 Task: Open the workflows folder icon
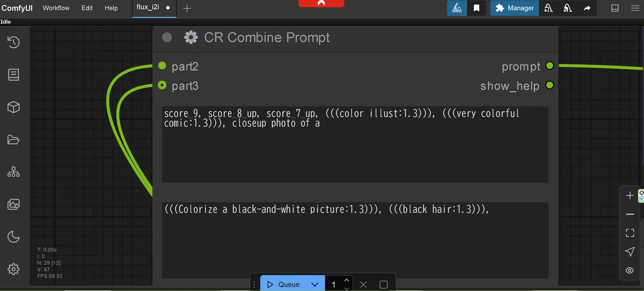click(x=13, y=140)
